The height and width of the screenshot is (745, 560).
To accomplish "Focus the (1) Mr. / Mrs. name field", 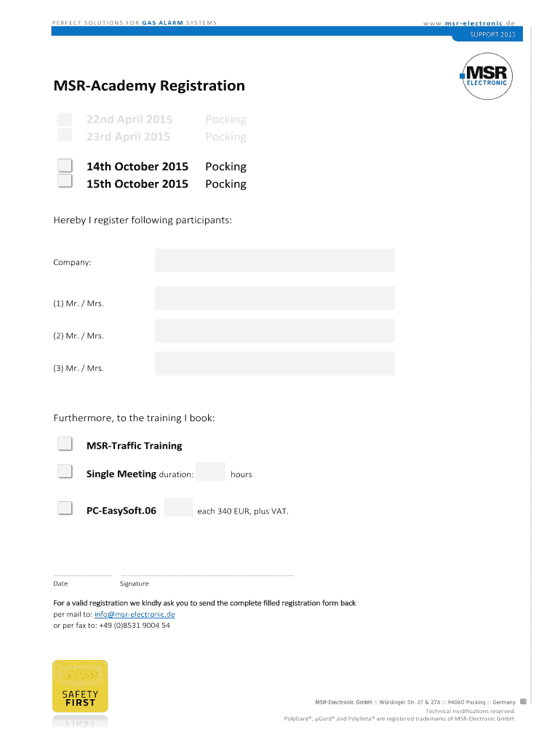I will (274, 298).
